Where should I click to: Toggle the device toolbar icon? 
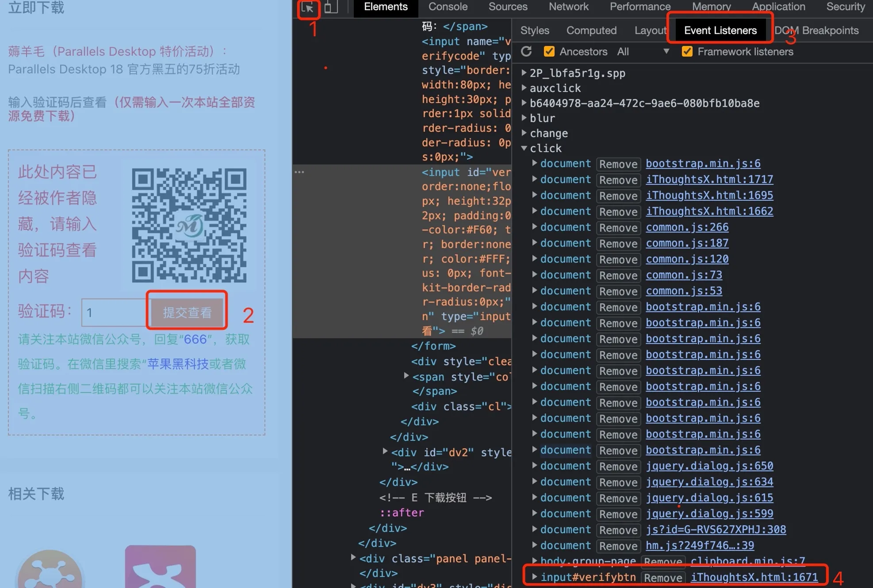click(x=331, y=7)
